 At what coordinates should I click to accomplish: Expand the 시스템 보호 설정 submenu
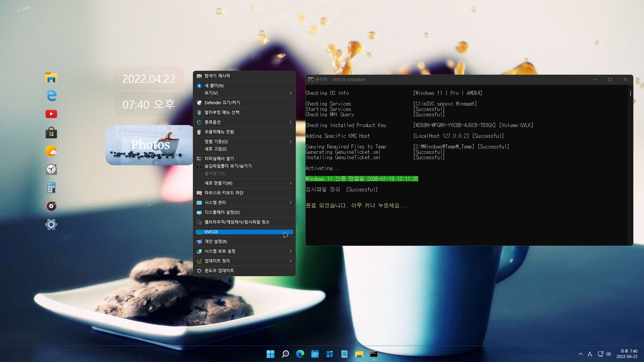tap(245, 251)
